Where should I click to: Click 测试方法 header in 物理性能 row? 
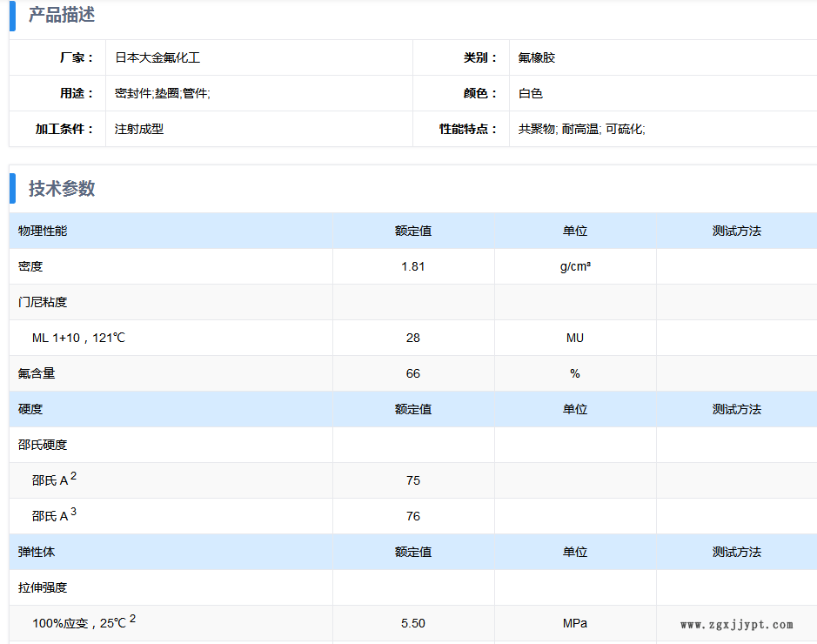click(x=736, y=231)
